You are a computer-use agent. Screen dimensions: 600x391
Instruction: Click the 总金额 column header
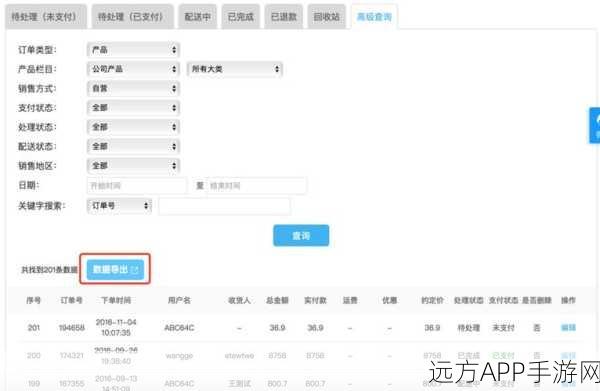click(x=277, y=300)
